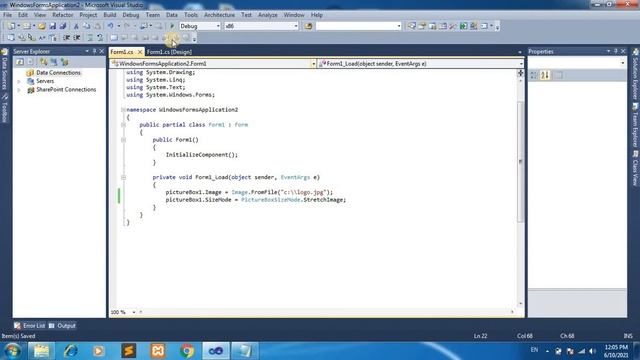640x360 pixels.
Task: Open the Find combo box dropdown
Action: coord(399,26)
